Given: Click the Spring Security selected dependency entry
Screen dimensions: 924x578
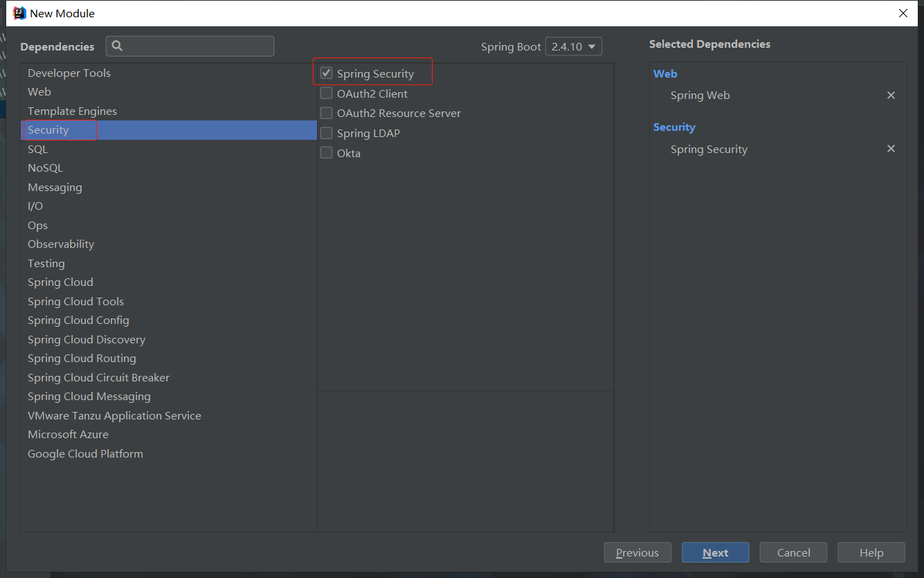Looking at the screenshot, I should coord(709,149).
